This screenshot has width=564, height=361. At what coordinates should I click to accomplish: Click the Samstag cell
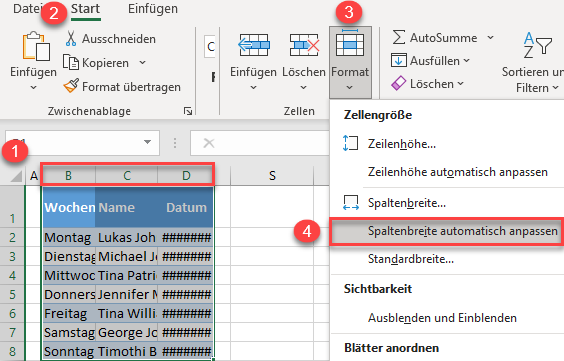point(69,332)
